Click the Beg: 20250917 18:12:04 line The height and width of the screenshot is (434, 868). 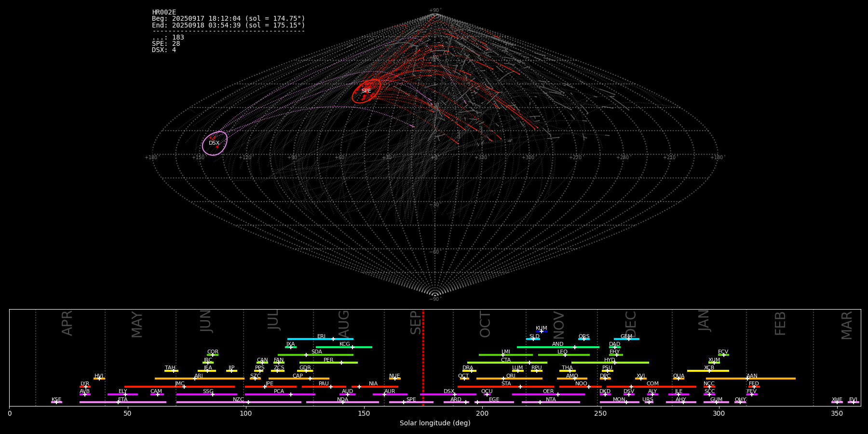click(229, 19)
